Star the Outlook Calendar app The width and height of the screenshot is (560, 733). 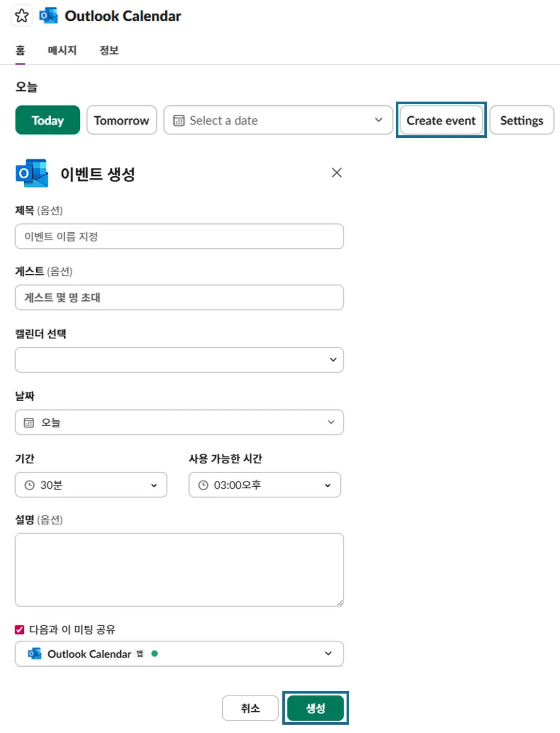click(22, 16)
